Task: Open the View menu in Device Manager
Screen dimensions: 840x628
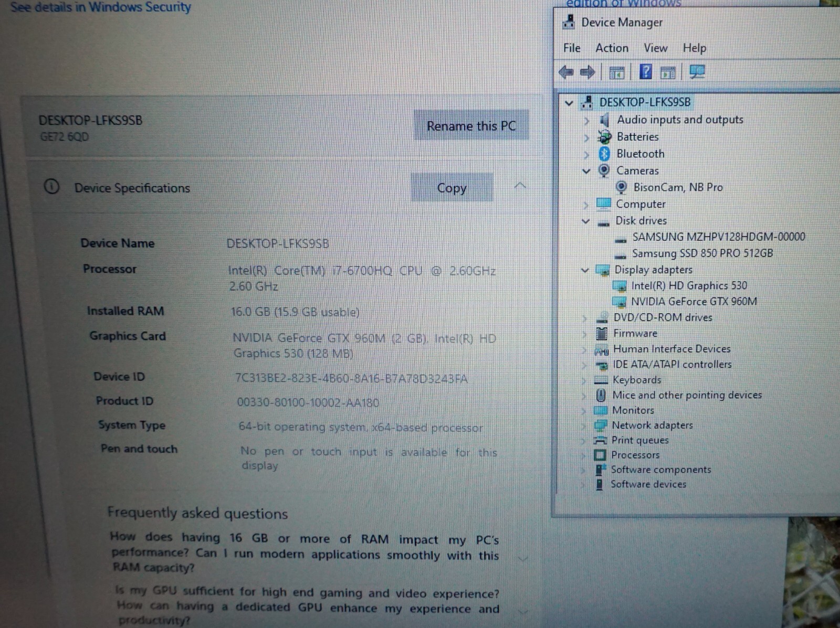Action: (656, 48)
